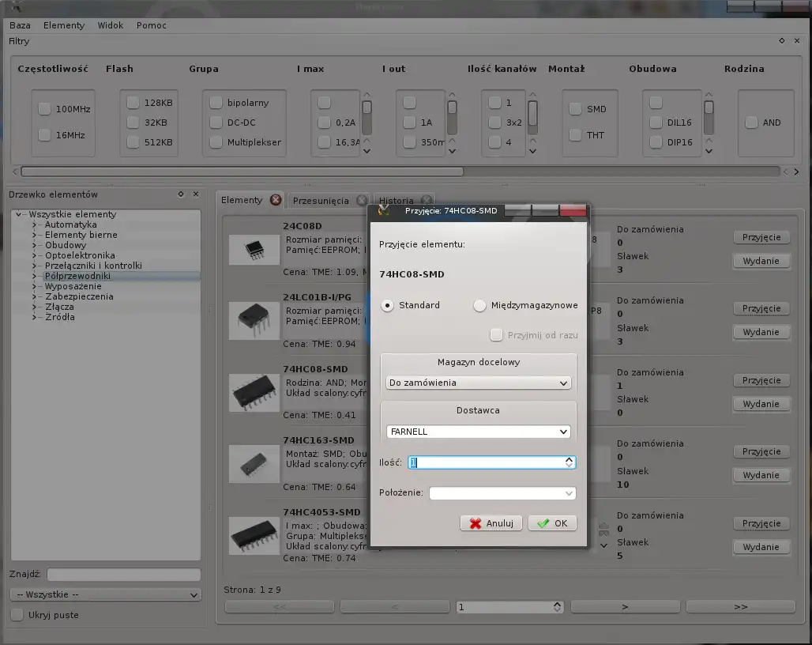Expand the Półprzewodniki tree node

36,276
